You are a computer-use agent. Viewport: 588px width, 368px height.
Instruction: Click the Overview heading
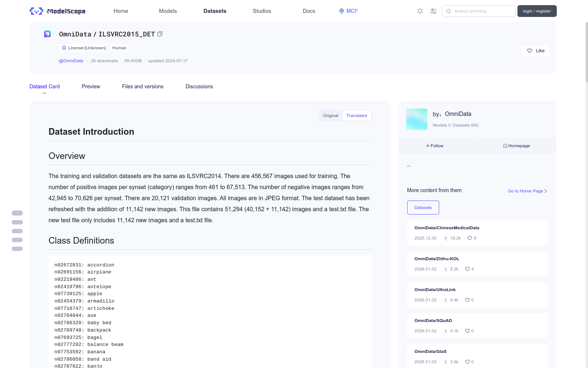click(x=67, y=156)
